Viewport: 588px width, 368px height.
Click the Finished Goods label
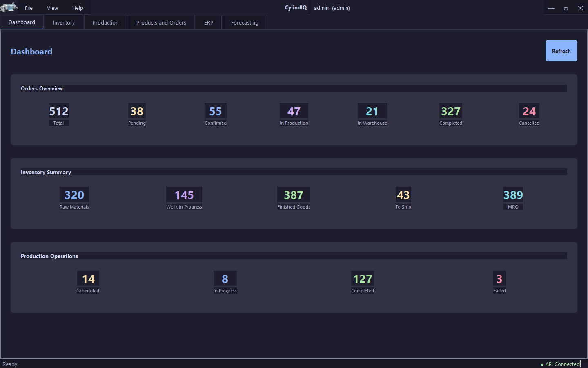(x=294, y=207)
